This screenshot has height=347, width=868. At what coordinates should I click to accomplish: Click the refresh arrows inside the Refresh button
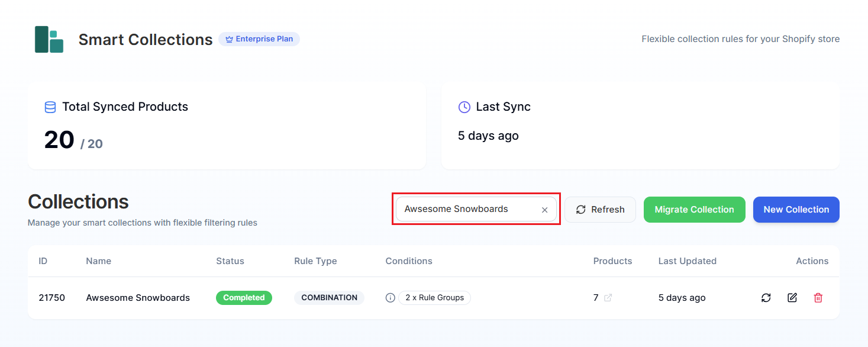pos(580,209)
